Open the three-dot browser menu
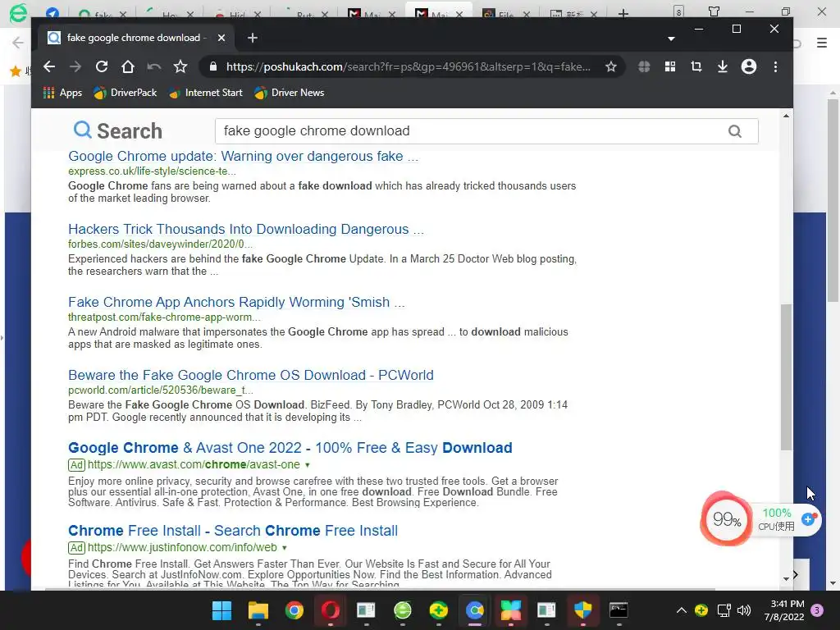Image resolution: width=840 pixels, height=630 pixels. pos(775,66)
